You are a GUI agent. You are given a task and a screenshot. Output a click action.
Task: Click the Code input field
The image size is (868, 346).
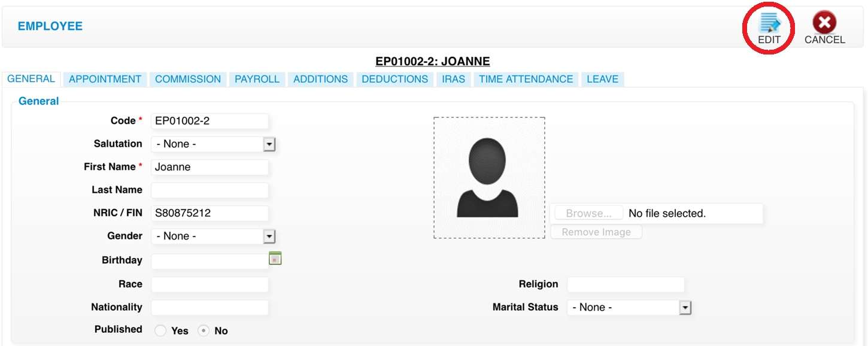pos(210,121)
